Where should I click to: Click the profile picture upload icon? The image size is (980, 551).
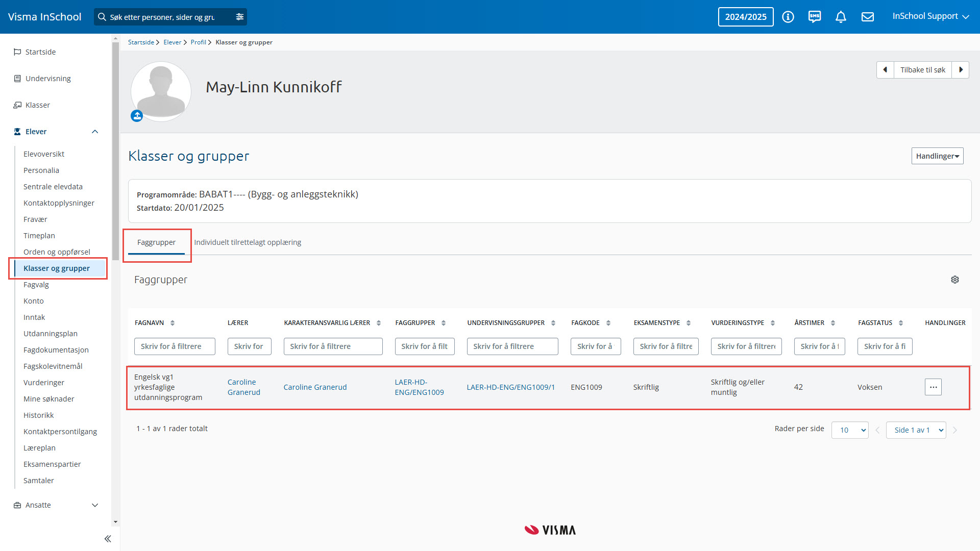[137, 116]
